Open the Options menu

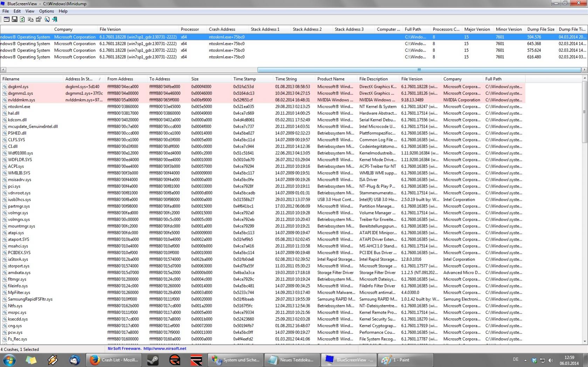click(47, 11)
